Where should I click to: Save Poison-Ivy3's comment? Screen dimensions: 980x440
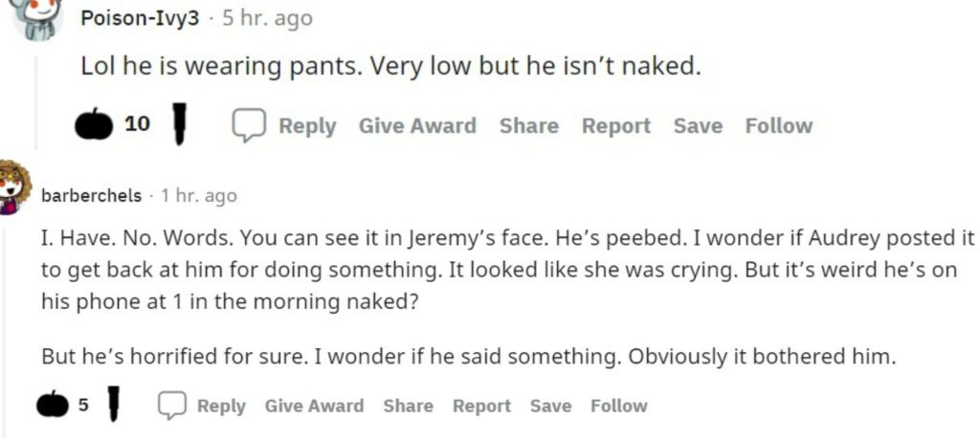click(698, 125)
